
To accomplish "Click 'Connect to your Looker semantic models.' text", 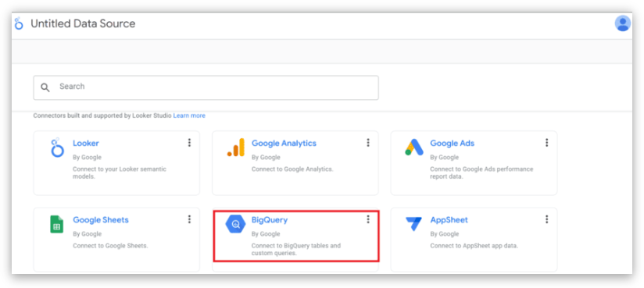I will 120,172.
